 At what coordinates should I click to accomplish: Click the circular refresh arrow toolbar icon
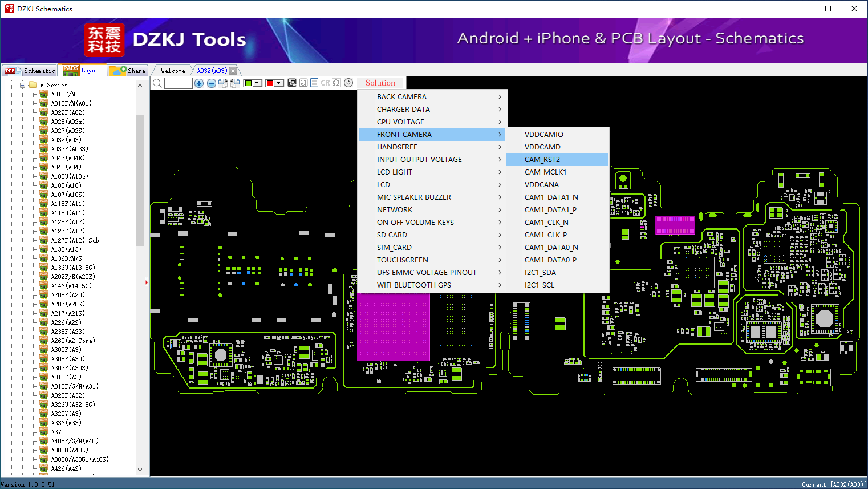[x=348, y=83]
